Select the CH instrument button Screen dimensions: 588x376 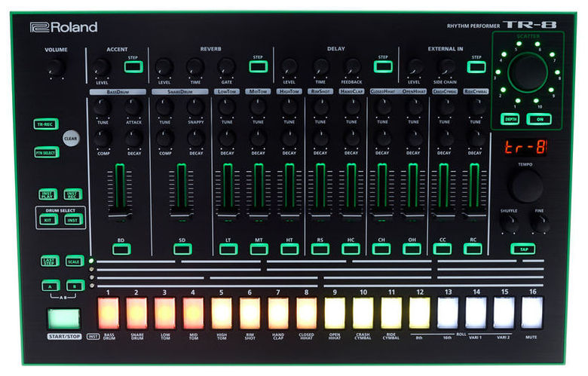click(381, 249)
